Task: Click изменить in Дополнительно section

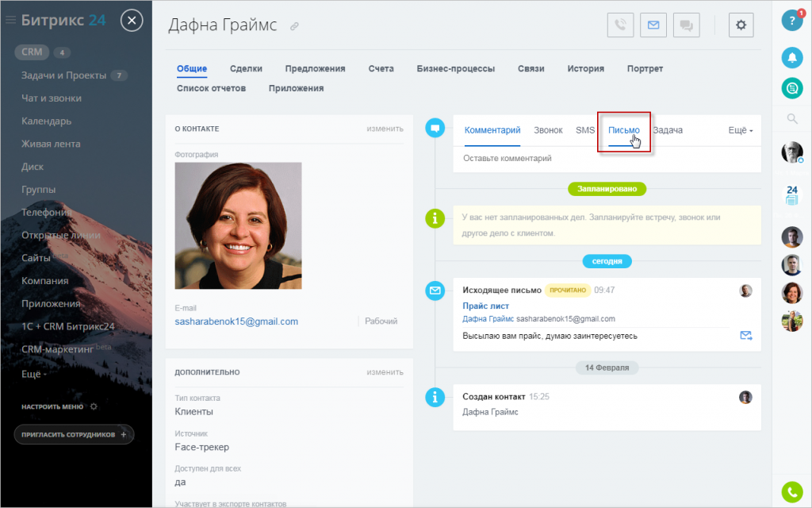Action: click(385, 372)
